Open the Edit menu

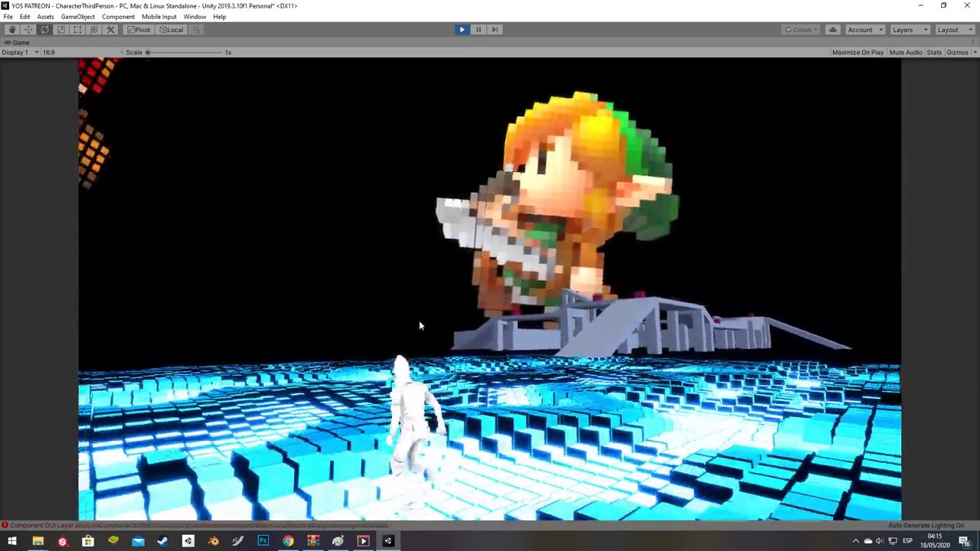coord(25,17)
